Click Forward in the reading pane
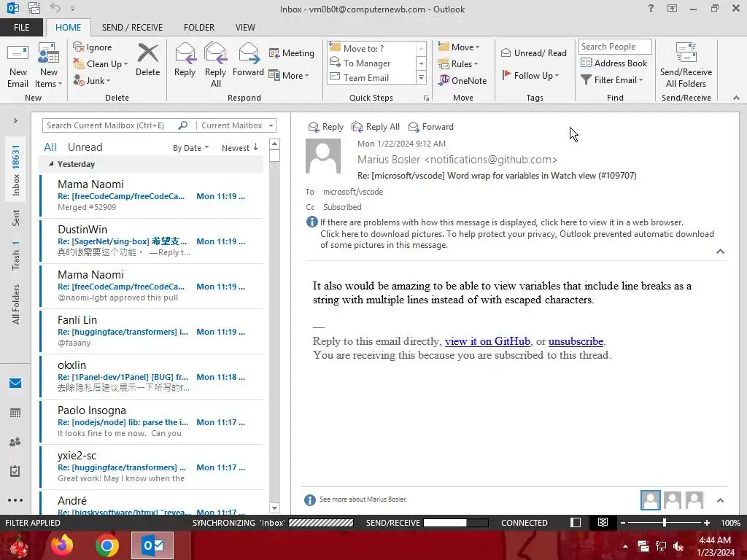 coord(431,127)
